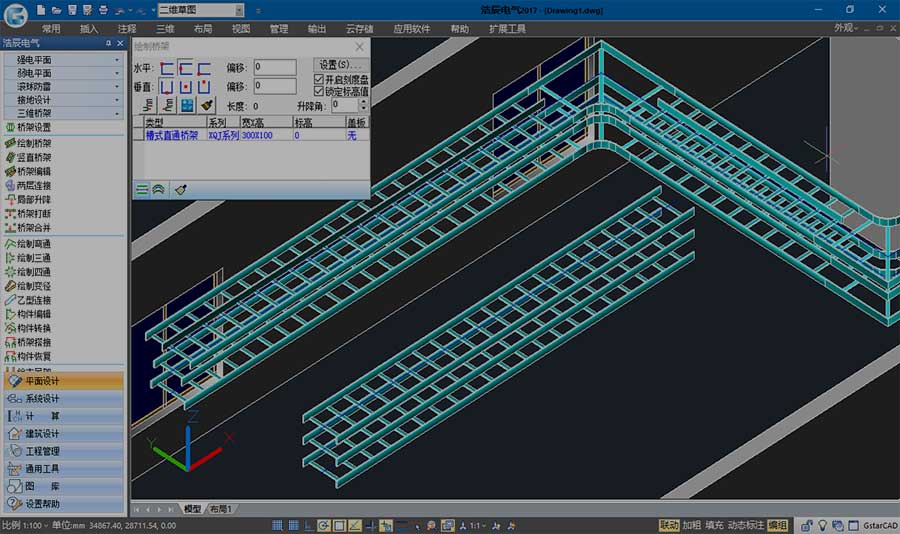Click the horizontal 偏移 input field

click(274, 67)
